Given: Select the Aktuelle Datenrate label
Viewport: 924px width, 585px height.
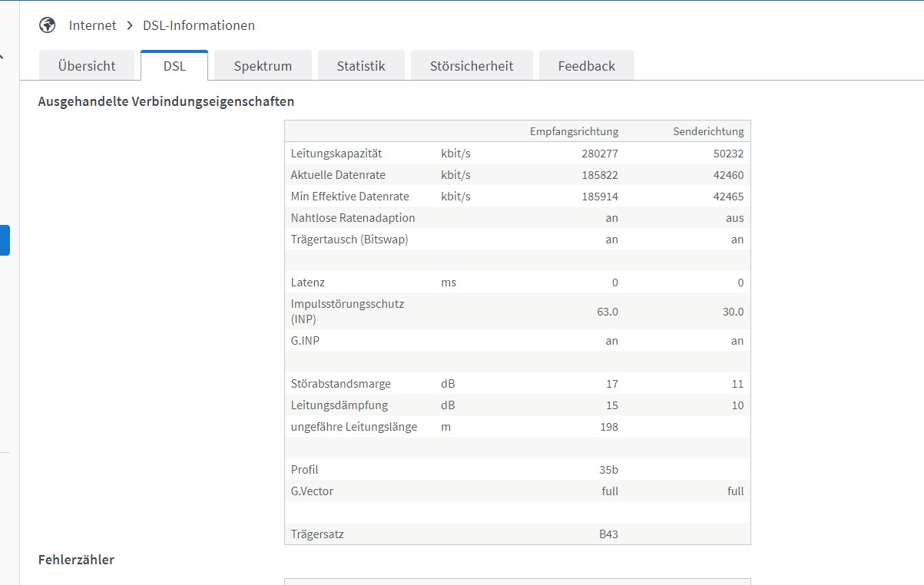Looking at the screenshot, I should [338, 175].
